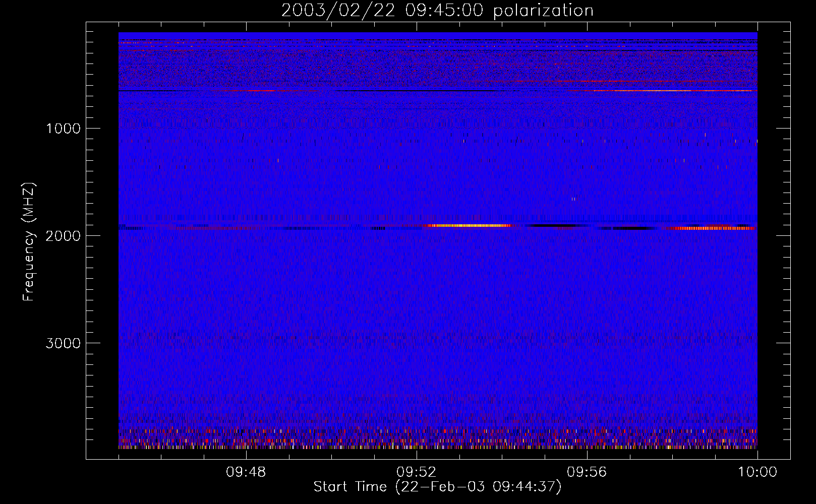This screenshot has width=816, height=504.
Task: Click the 10:00 time tick label
Action: (x=757, y=472)
